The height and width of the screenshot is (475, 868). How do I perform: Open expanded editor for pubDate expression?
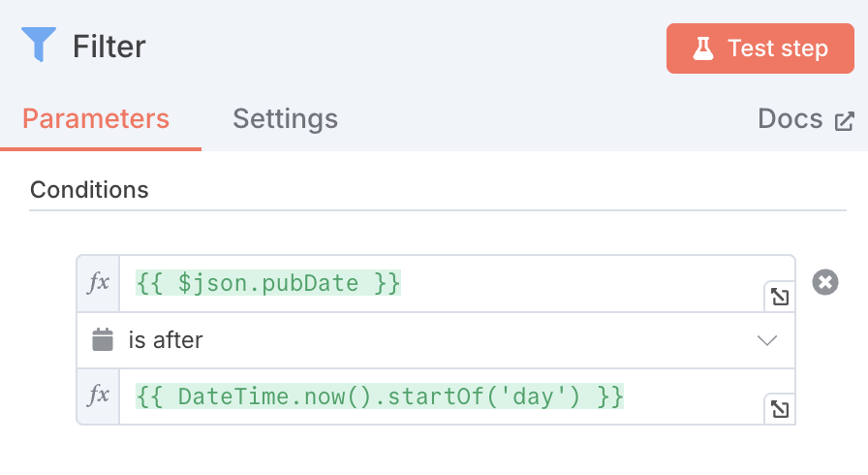pyautogui.click(x=779, y=297)
